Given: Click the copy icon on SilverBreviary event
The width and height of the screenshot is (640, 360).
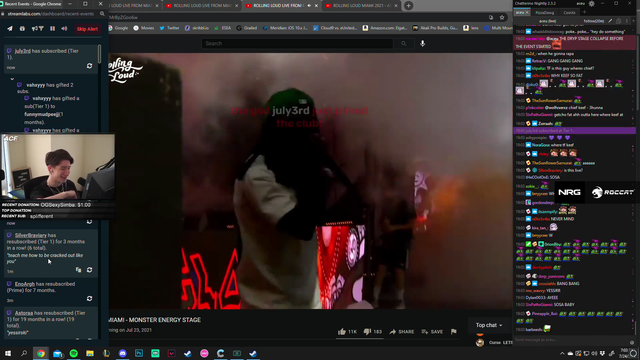Looking at the screenshot, I should click(x=78, y=270).
